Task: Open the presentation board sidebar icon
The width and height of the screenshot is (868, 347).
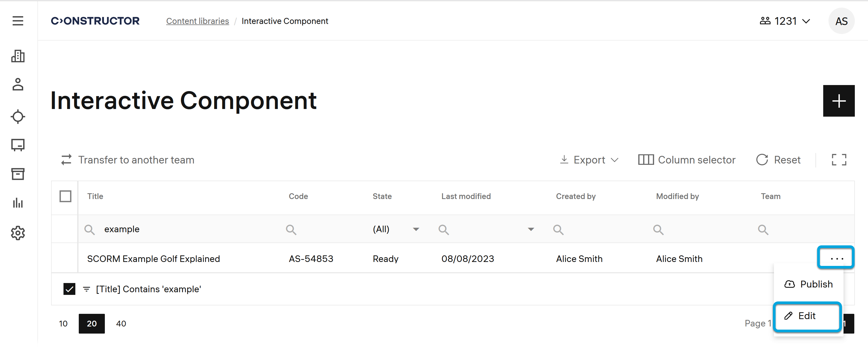Action: [18, 145]
